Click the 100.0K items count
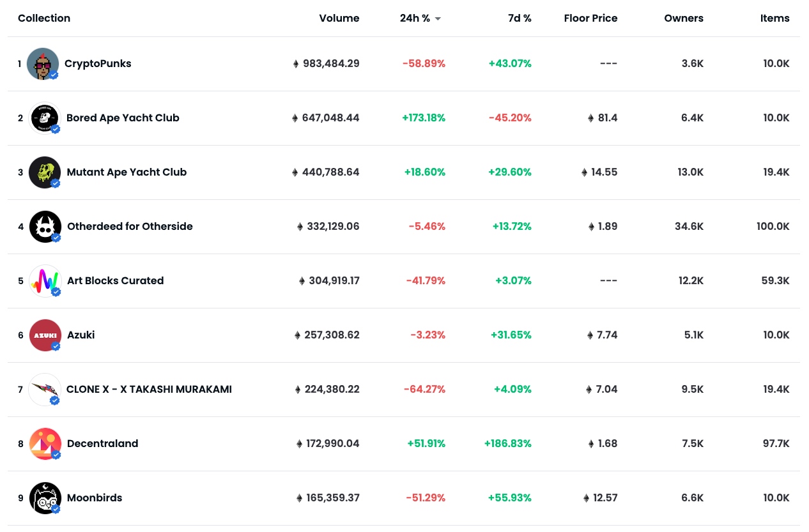809x532 pixels. coord(773,227)
